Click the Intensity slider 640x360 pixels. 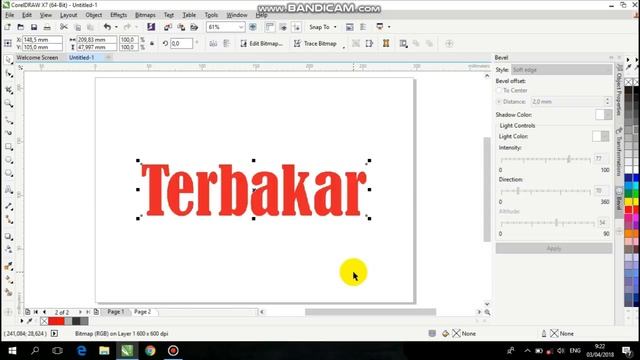coord(545,159)
